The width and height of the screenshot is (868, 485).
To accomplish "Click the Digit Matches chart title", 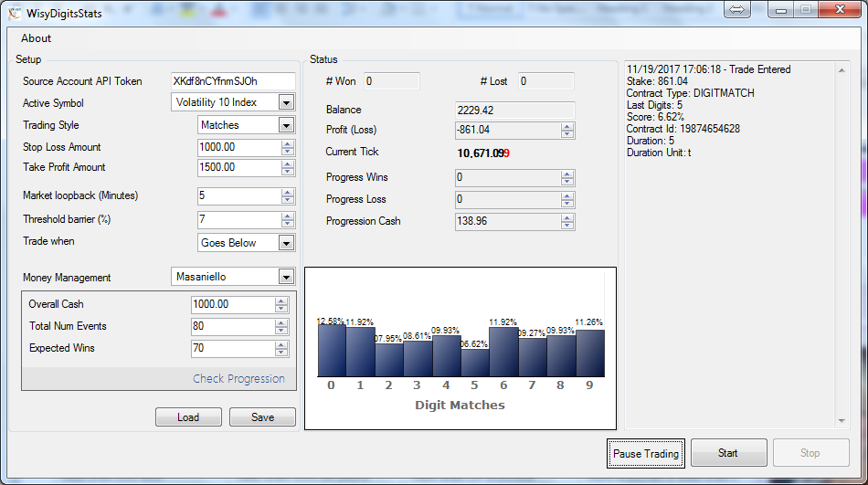I will (x=460, y=406).
